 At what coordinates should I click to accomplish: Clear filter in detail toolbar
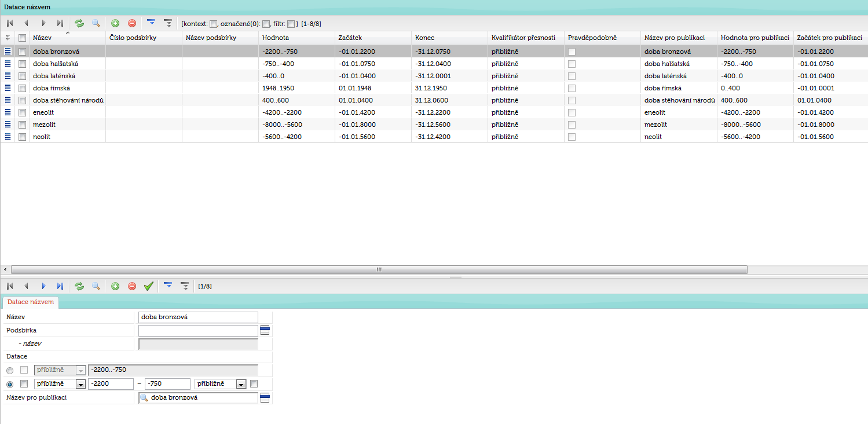pyautogui.click(x=185, y=286)
